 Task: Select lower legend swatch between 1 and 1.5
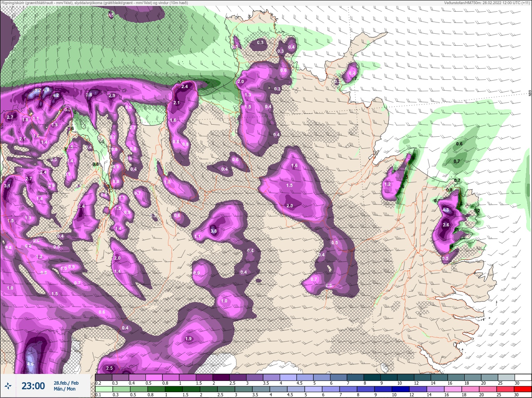tap(174, 389)
